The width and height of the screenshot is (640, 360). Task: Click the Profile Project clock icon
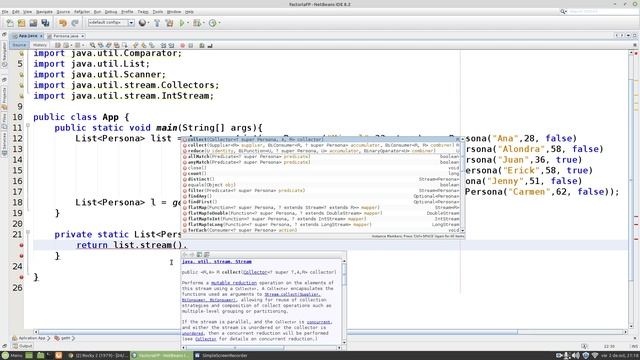pyautogui.click(x=212, y=23)
